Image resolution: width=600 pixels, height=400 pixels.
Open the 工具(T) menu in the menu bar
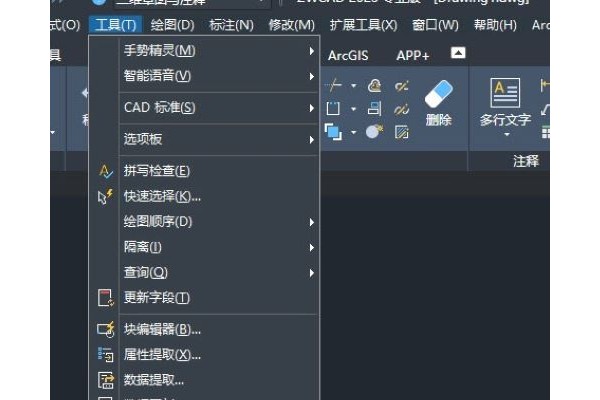[116, 25]
